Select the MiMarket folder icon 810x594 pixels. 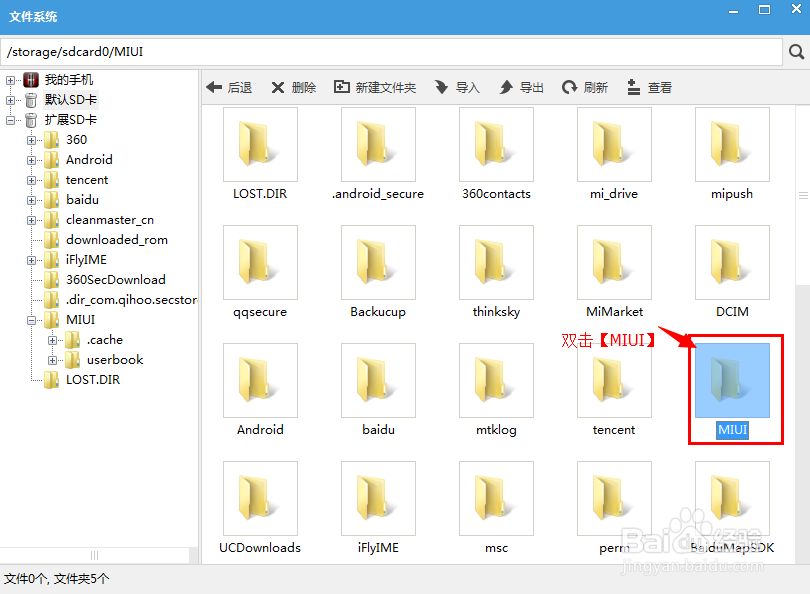click(x=614, y=262)
